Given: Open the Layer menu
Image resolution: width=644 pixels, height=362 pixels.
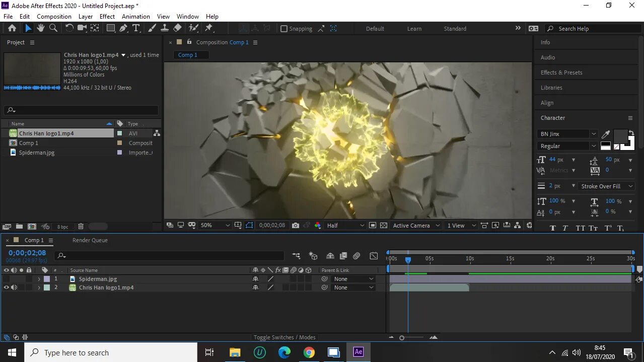Looking at the screenshot, I should coord(86,17).
